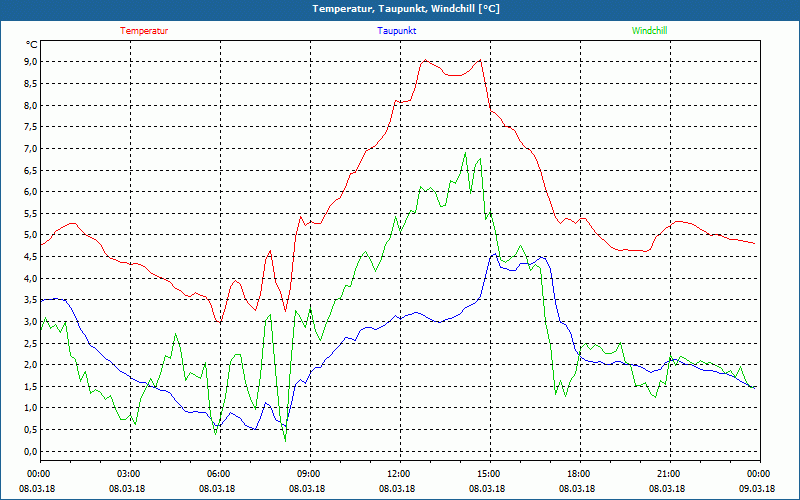Image resolution: width=800 pixels, height=500 pixels.
Task: Click the '5,0' y-axis value
Action: tap(31, 235)
